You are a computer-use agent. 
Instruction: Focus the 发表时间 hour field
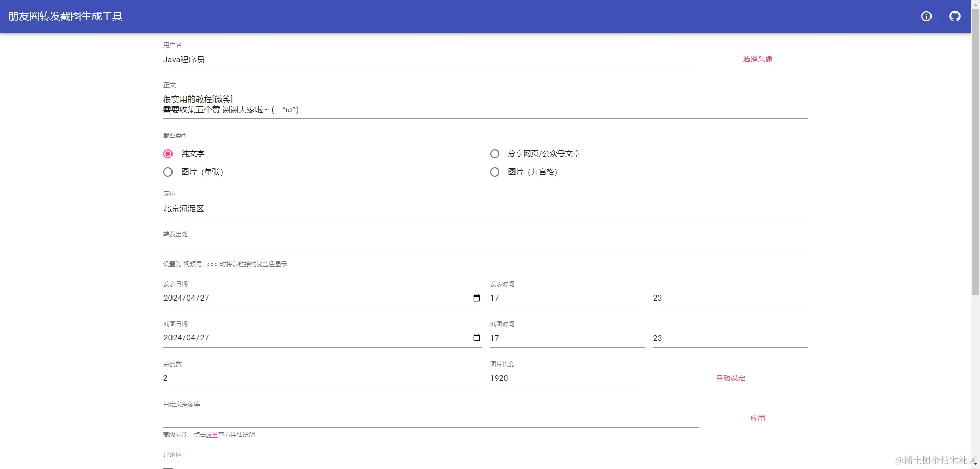click(x=567, y=298)
